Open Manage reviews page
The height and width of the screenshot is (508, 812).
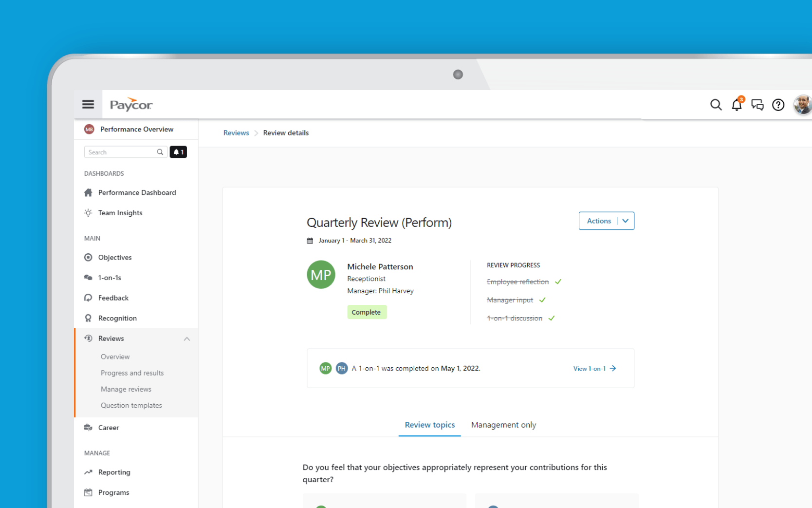[x=126, y=389]
